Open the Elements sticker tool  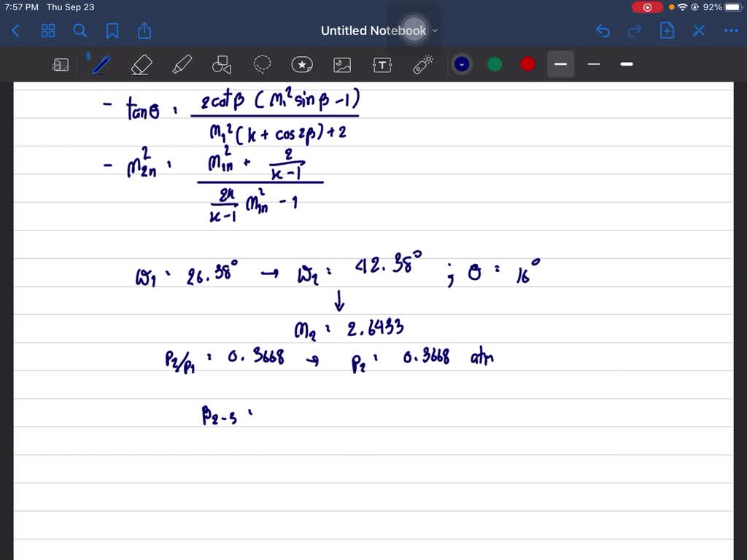pos(302,65)
